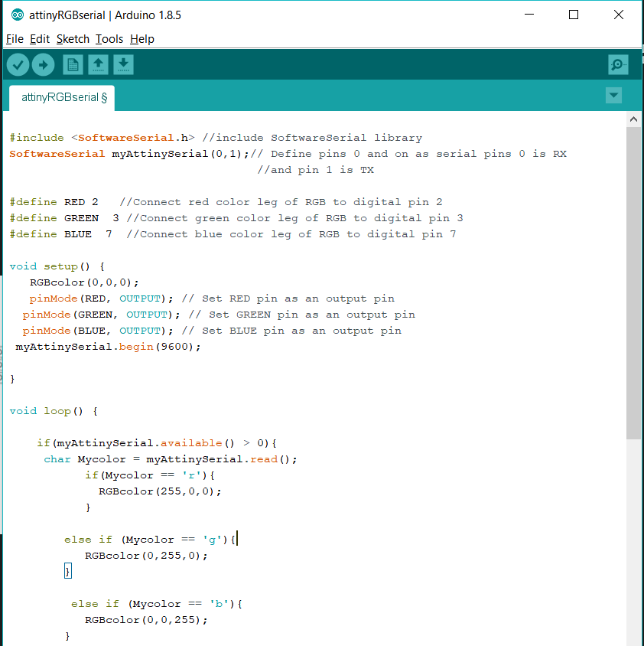
Task: Open the File menu
Action: pyautogui.click(x=15, y=39)
